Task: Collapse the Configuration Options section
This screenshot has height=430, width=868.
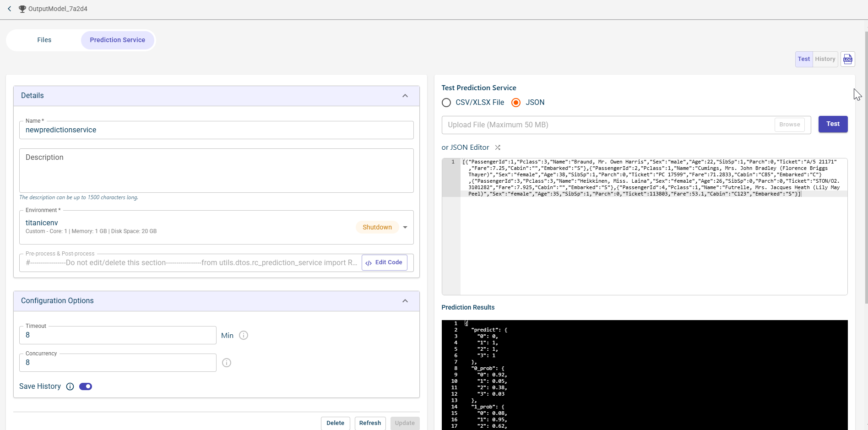Action: pyautogui.click(x=405, y=301)
